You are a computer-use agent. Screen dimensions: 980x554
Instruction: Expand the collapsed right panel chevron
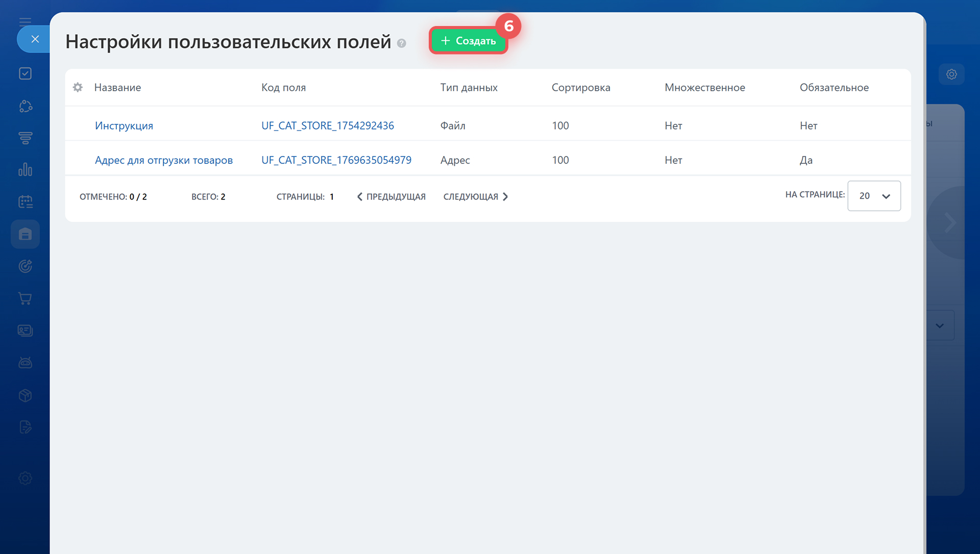pyautogui.click(x=950, y=222)
